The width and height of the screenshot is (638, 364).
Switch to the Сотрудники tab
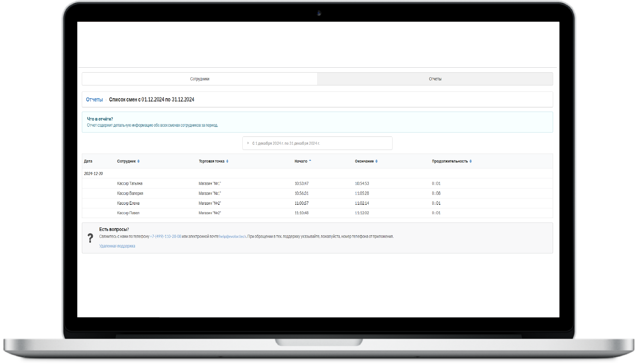tap(200, 79)
